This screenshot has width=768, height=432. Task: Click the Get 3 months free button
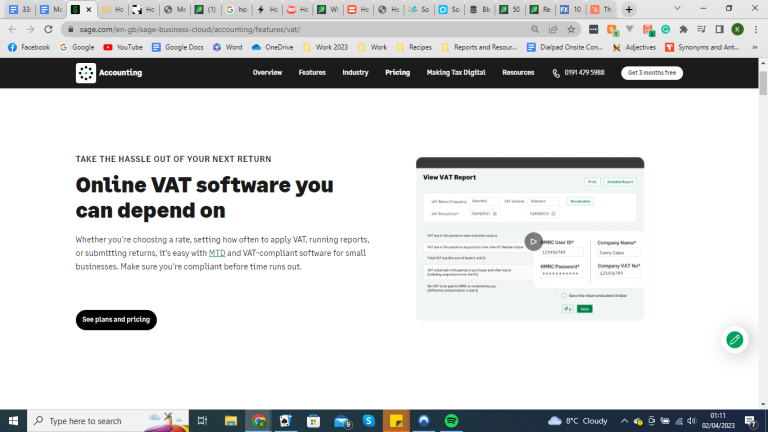click(x=652, y=73)
